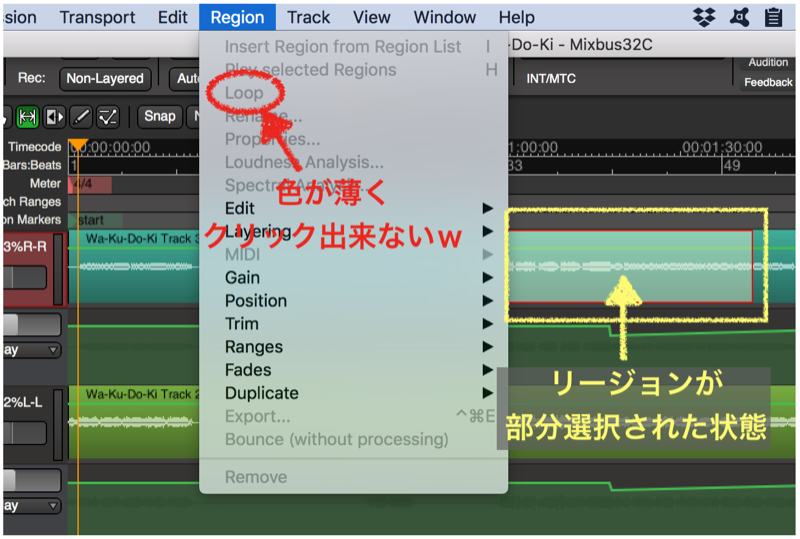Click the light fader under track 3

(32, 325)
